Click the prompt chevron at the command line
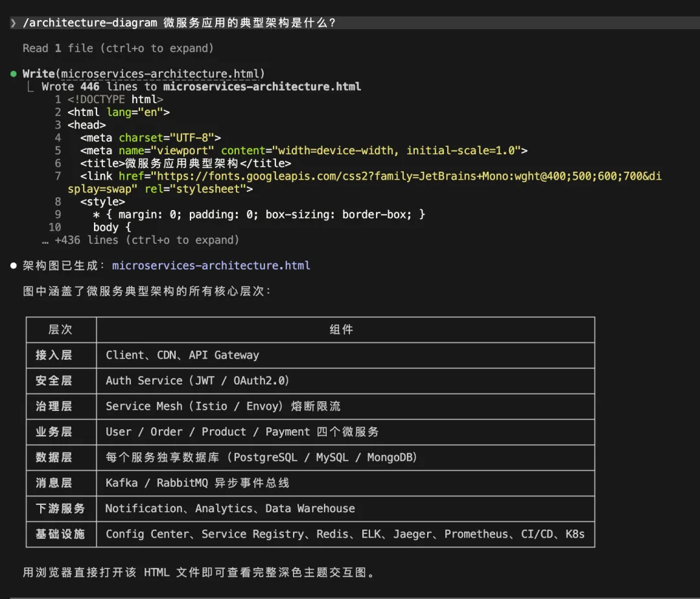This screenshot has width=700, height=599. pyautogui.click(x=13, y=23)
